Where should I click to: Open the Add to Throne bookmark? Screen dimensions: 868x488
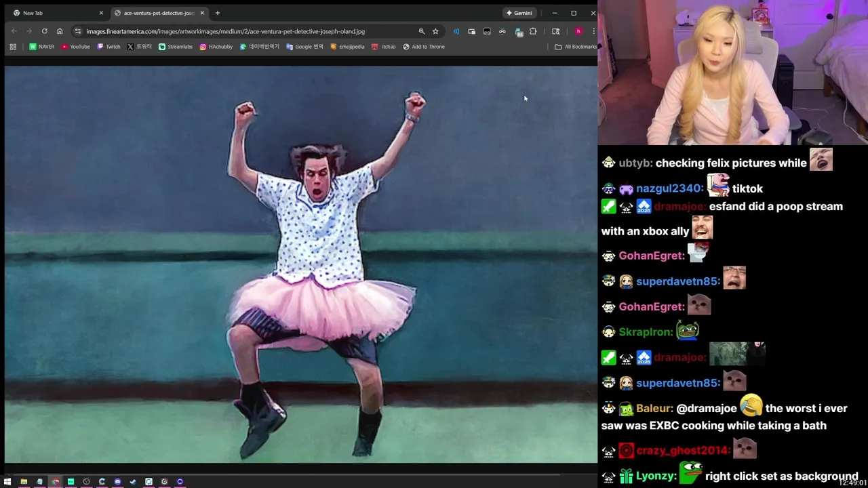(424, 47)
